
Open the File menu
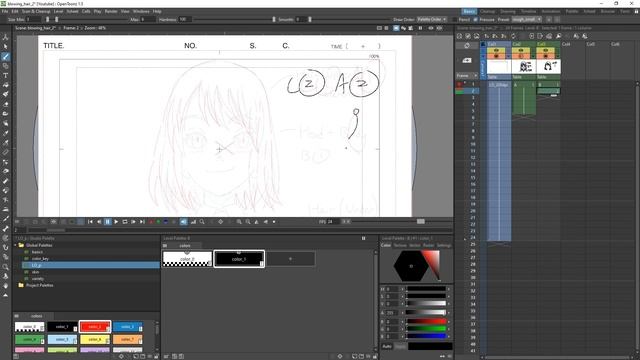click(x=5, y=11)
